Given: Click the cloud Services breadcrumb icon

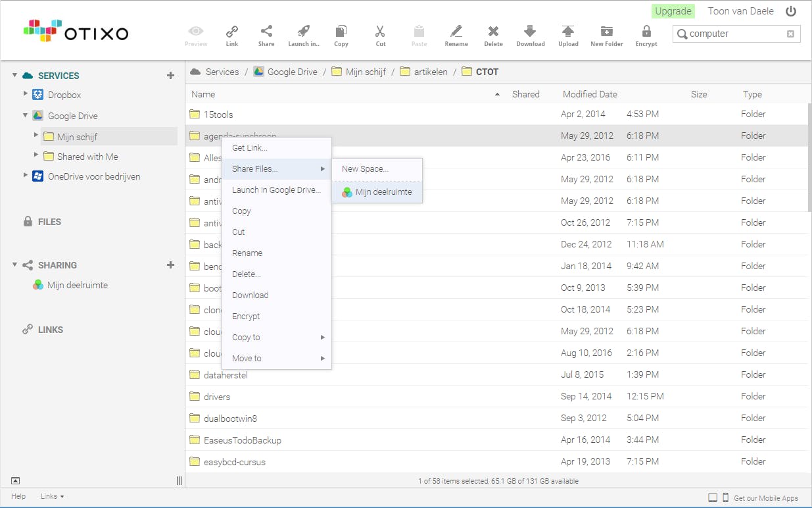Looking at the screenshot, I should pyautogui.click(x=195, y=72).
